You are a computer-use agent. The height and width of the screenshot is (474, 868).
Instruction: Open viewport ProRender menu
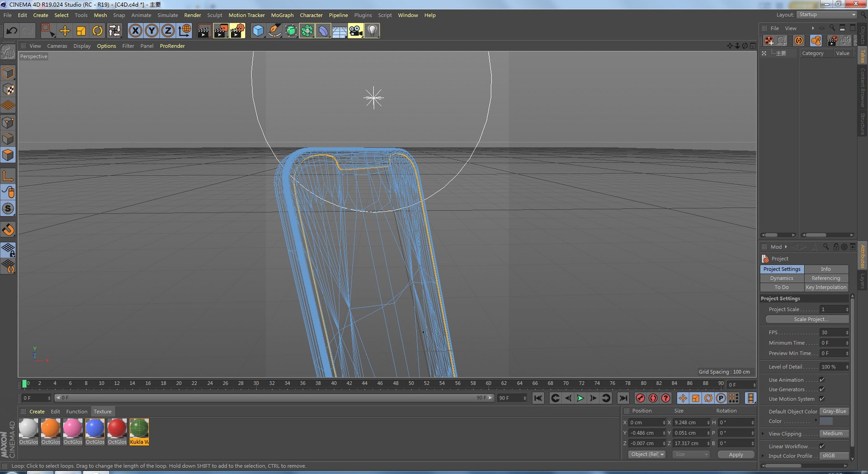[172, 46]
